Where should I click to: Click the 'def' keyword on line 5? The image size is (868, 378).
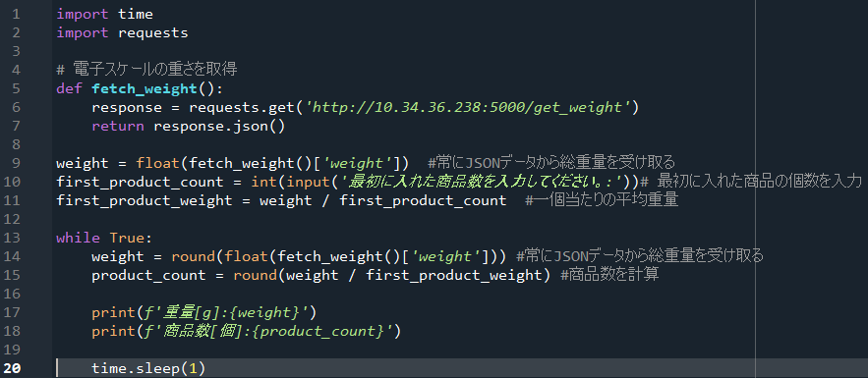click(x=70, y=88)
